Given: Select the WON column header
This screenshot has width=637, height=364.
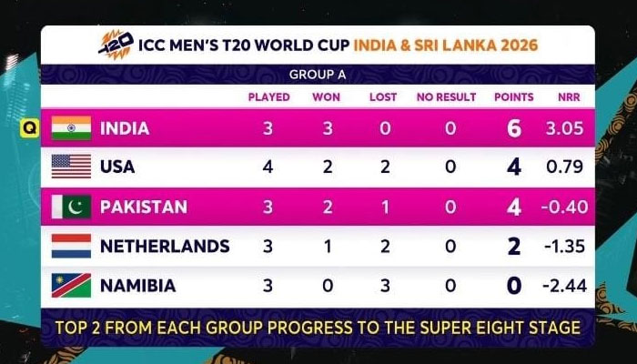Looking at the screenshot, I should click(x=326, y=97).
